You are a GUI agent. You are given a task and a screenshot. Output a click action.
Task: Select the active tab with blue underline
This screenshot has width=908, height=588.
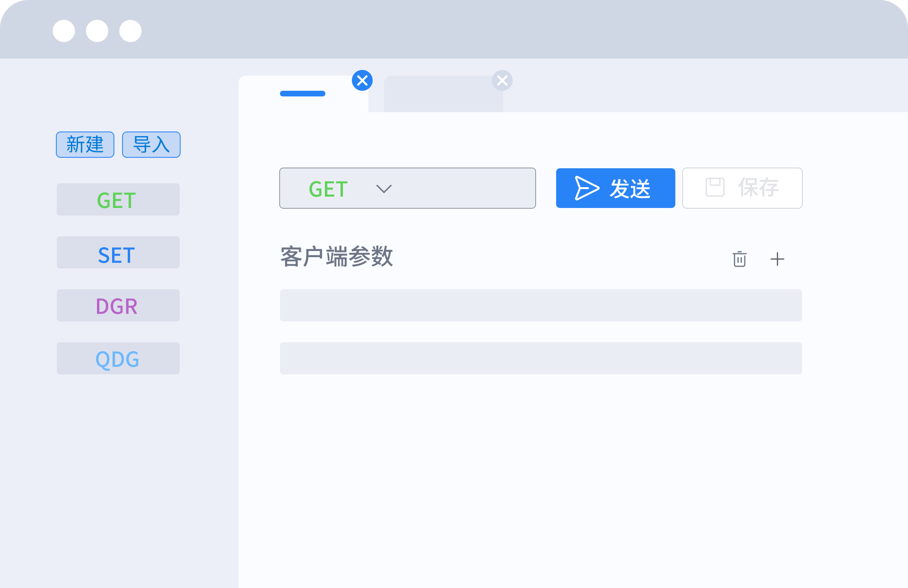click(303, 94)
